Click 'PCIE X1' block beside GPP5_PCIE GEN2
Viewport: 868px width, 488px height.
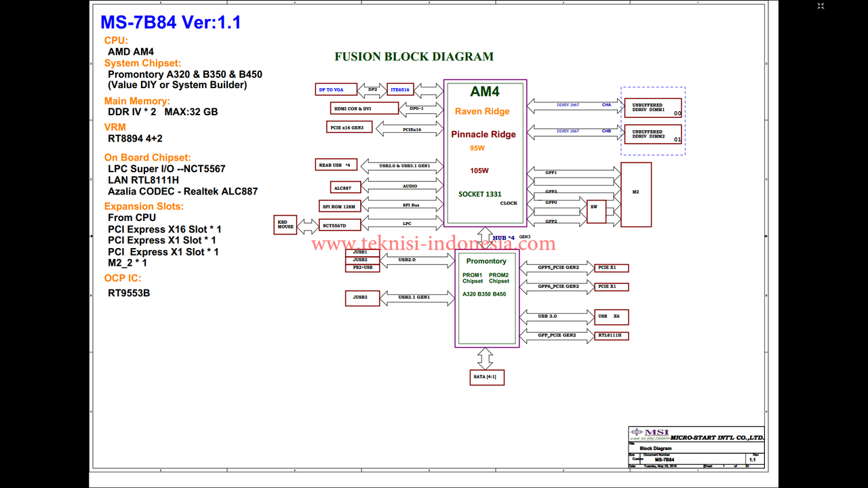[611, 268]
